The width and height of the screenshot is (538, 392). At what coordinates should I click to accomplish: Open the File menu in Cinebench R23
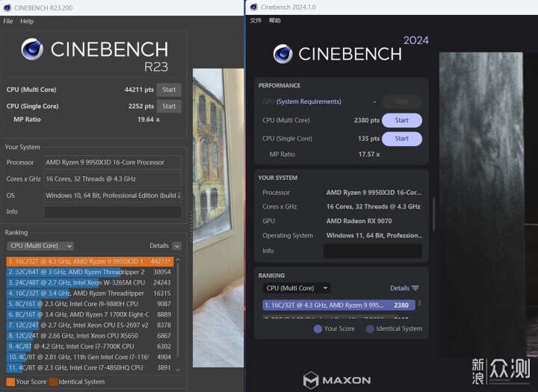point(8,21)
